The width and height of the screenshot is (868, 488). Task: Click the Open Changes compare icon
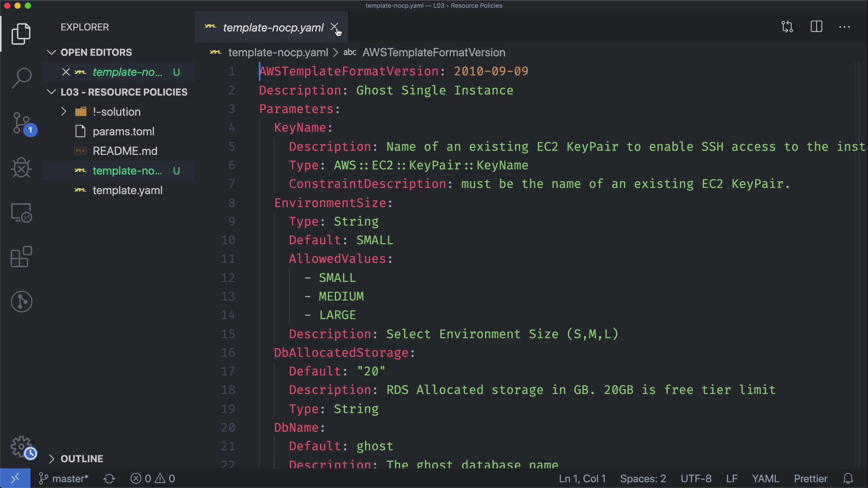(787, 27)
